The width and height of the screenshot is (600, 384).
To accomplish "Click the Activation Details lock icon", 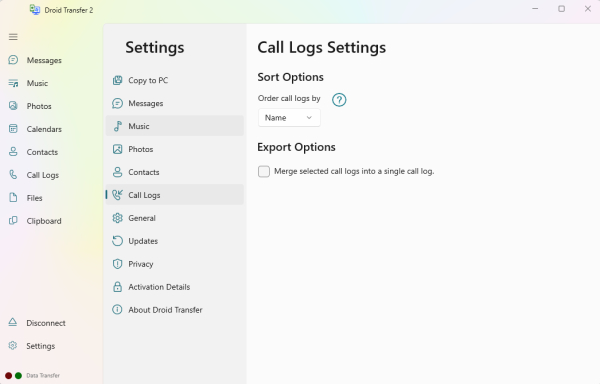I will point(117,287).
